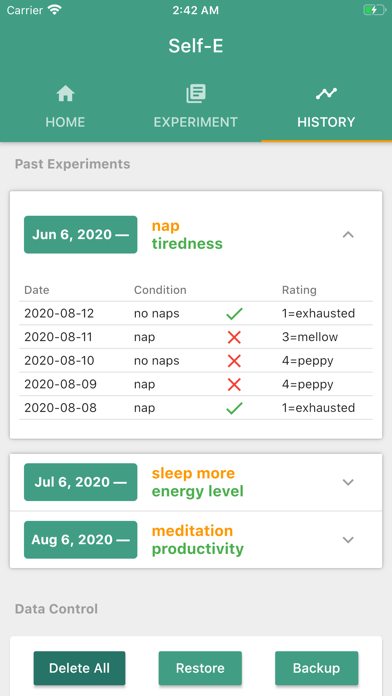392x696 pixels.
Task: Tap the battery charging status icon
Action: pyautogui.click(x=375, y=10)
